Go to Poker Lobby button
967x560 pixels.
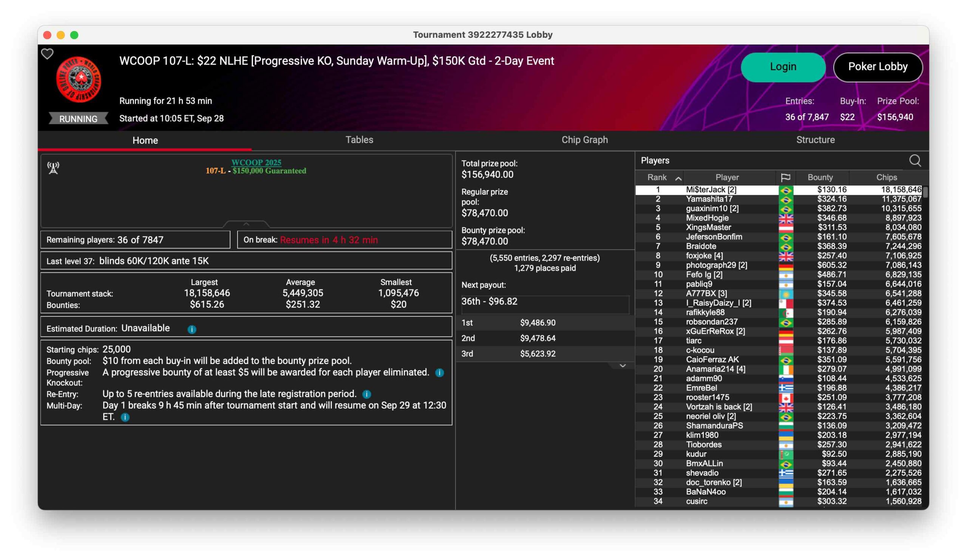tap(877, 67)
